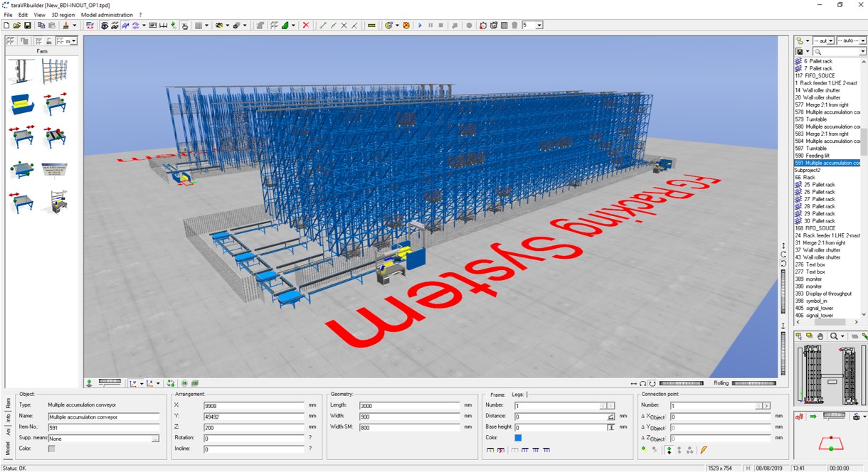Open the ? help menu
The image size is (868, 472).
click(140, 15)
